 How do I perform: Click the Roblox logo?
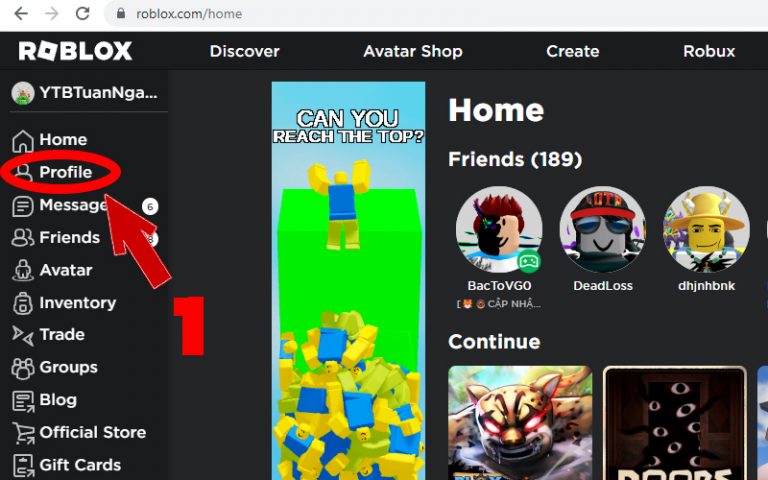(x=75, y=51)
